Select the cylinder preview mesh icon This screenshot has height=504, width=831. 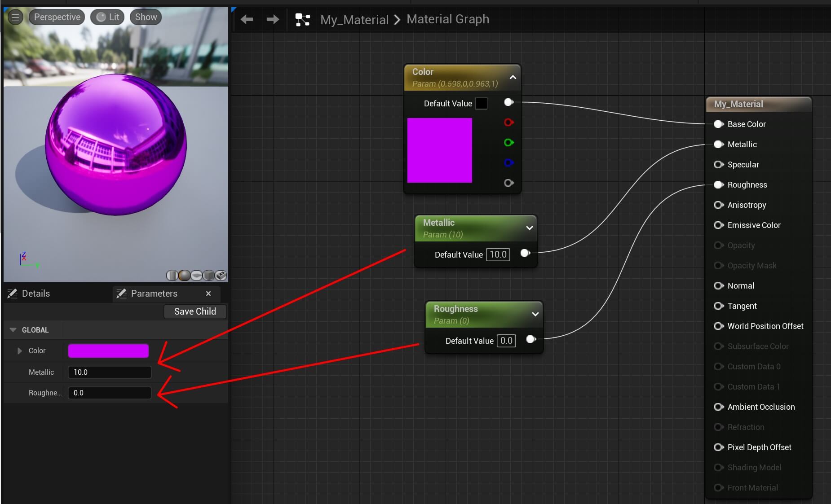[x=172, y=275]
